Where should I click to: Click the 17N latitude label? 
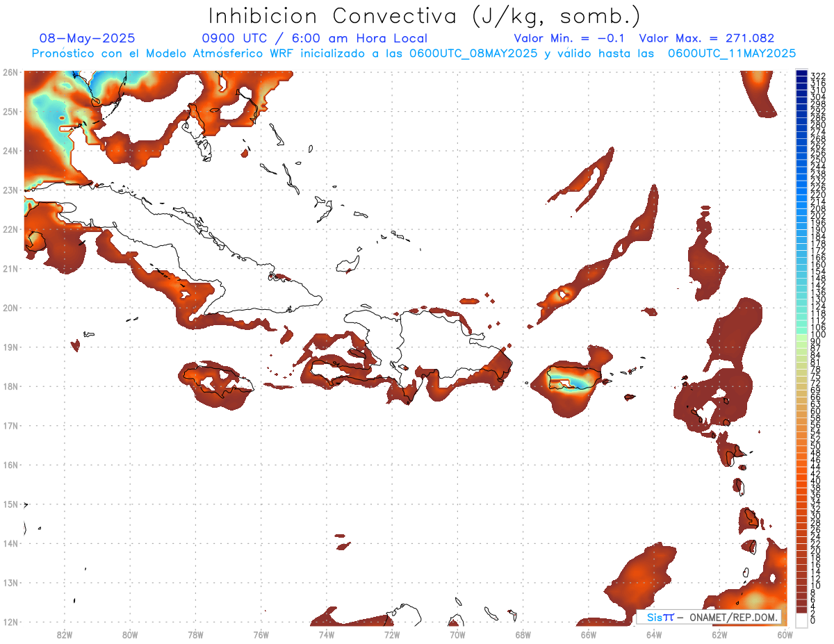point(10,426)
